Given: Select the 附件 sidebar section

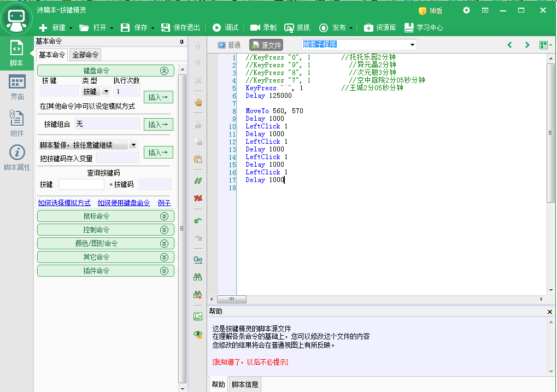Looking at the screenshot, I should (17, 123).
